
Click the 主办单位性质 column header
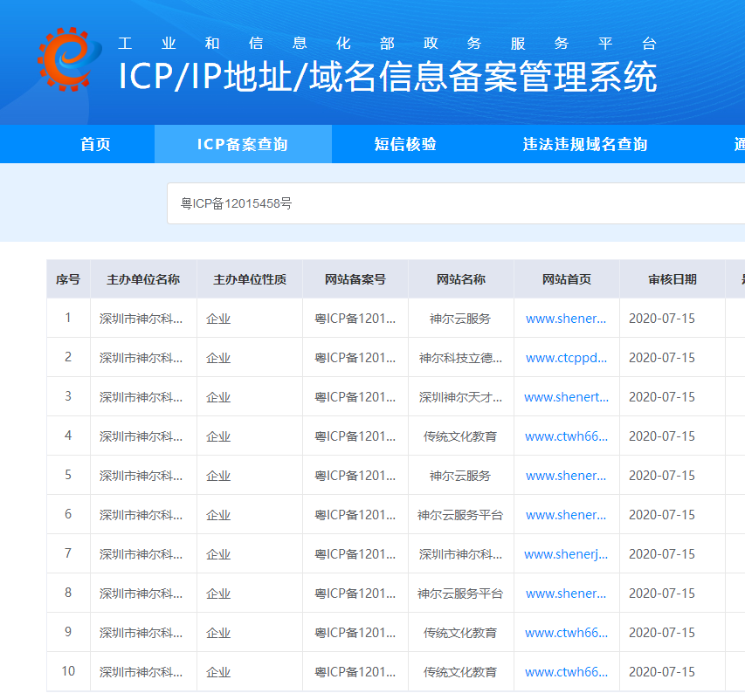point(250,279)
